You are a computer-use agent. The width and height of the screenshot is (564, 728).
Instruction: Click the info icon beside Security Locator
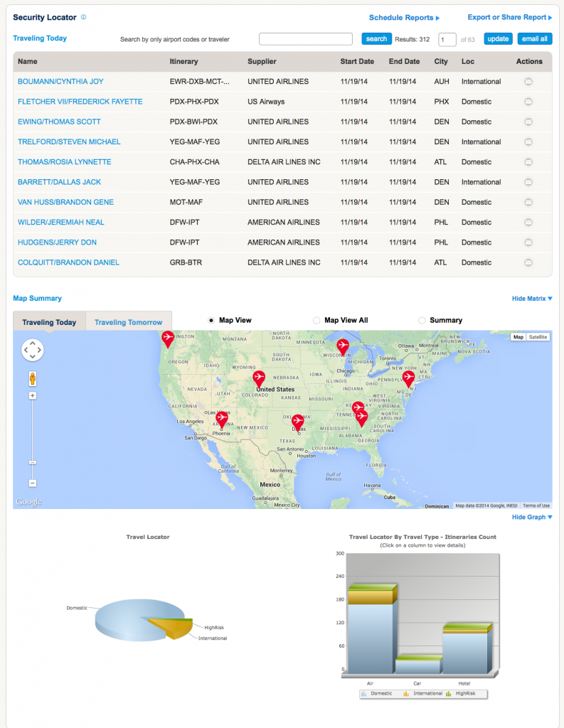[84, 17]
